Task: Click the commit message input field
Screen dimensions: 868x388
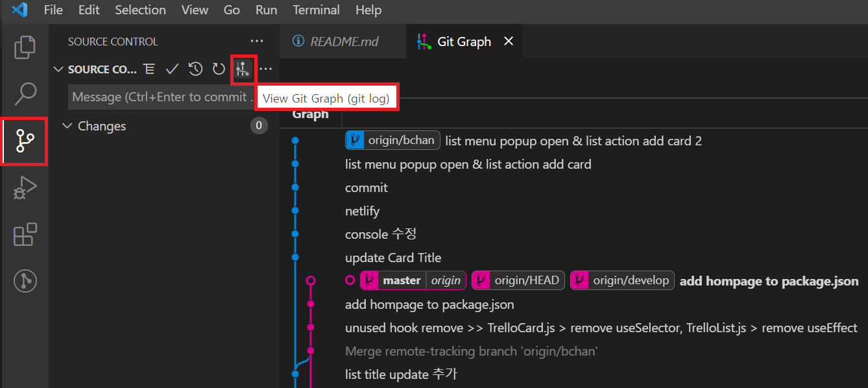Action: (162, 97)
